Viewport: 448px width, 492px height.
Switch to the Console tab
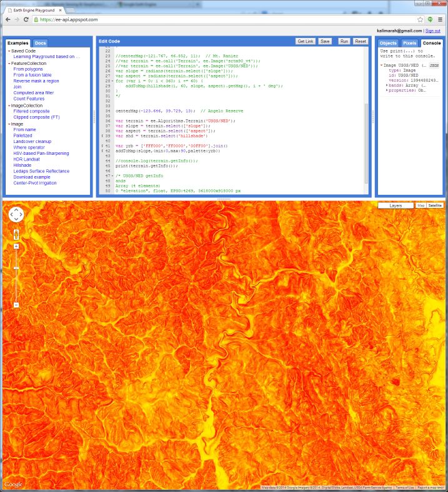(x=432, y=43)
